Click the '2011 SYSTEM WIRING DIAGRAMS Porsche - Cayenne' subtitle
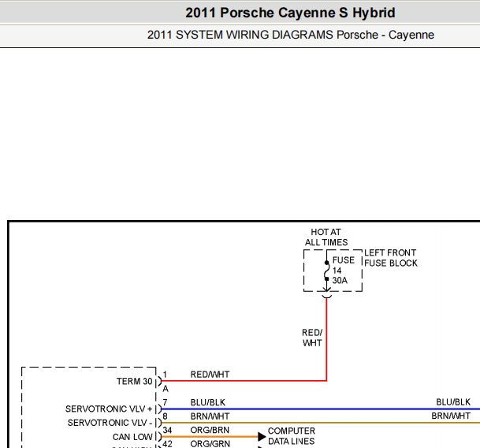 [291, 35]
